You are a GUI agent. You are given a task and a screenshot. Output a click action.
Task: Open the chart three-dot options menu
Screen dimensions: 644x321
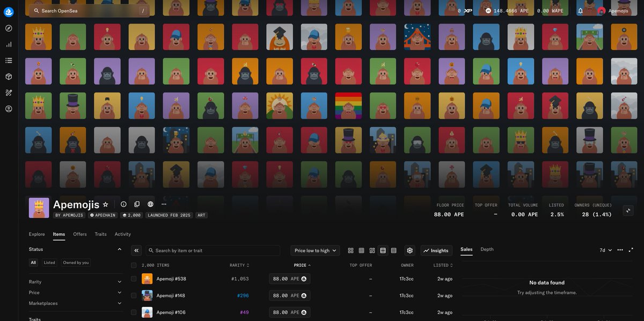620,250
